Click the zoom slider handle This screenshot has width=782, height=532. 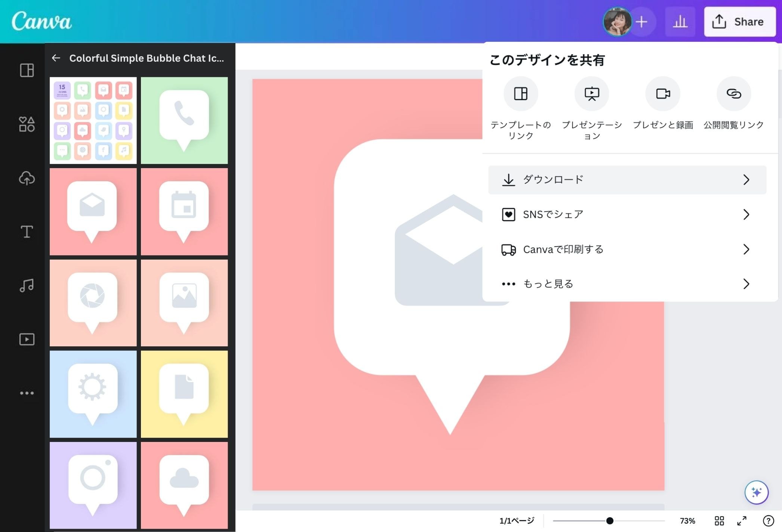point(610,520)
